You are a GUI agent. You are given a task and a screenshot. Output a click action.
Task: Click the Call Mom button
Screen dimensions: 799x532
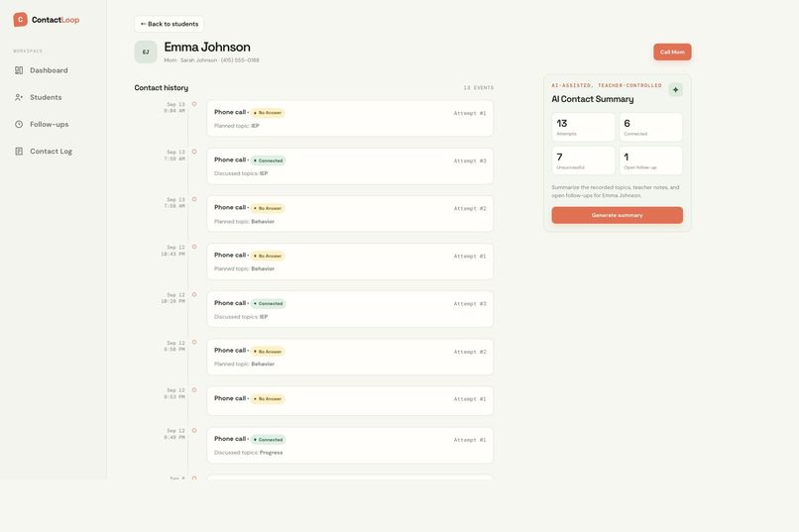pyautogui.click(x=672, y=52)
